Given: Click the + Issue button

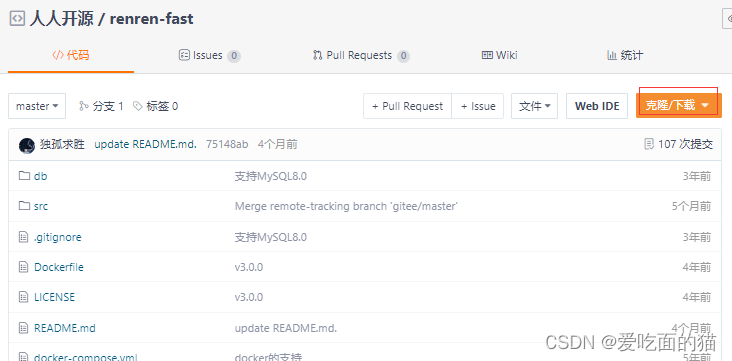Looking at the screenshot, I should 478,106.
